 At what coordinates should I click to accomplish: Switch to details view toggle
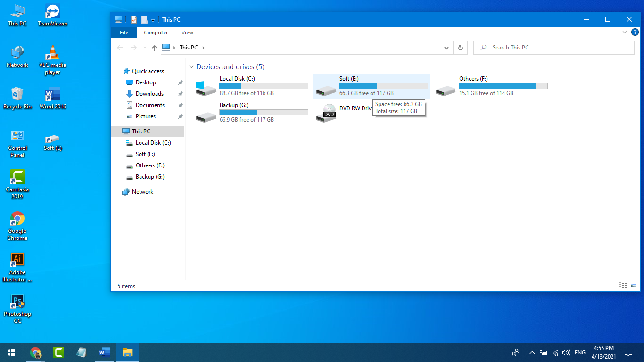coord(623,286)
